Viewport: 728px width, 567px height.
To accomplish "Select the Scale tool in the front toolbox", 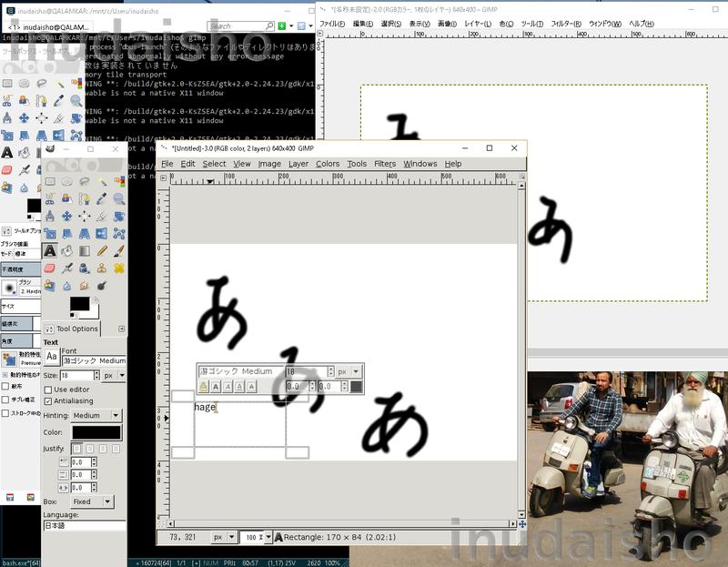I will tap(50, 234).
